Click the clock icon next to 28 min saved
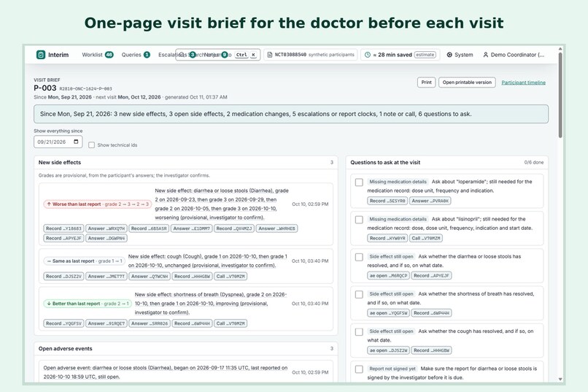The image size is (588, 392). click(368, 55)
